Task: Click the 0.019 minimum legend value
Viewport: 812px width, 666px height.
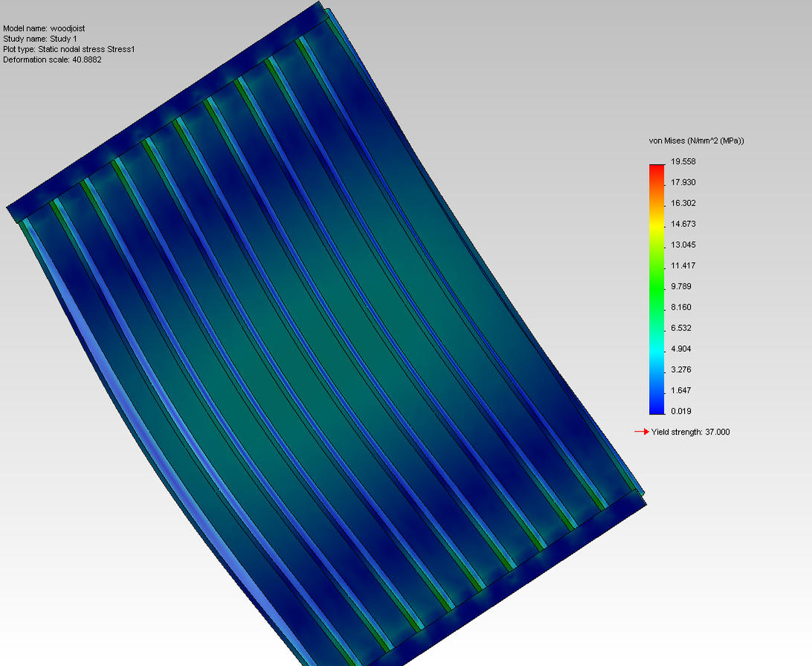Action: point(681,411)
